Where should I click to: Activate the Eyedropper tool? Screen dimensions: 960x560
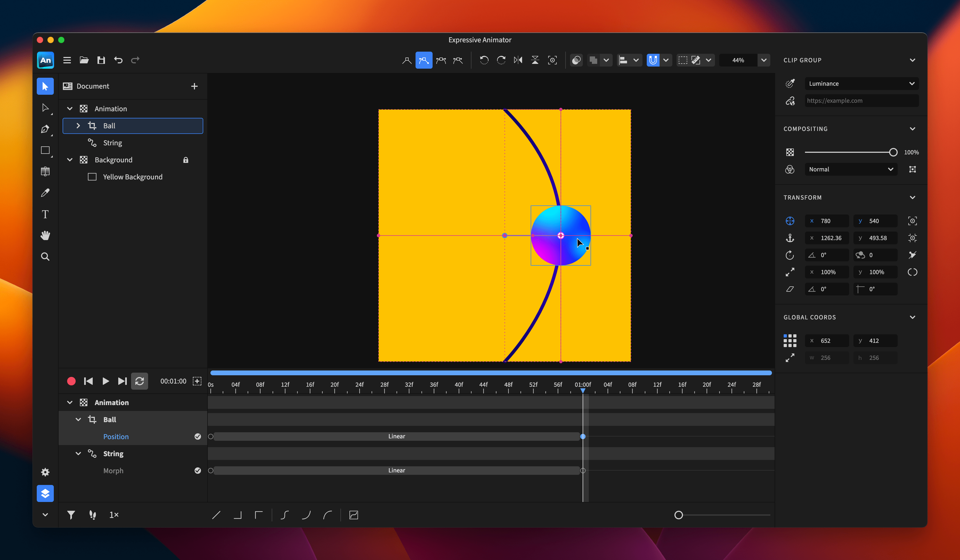point(45,193)
